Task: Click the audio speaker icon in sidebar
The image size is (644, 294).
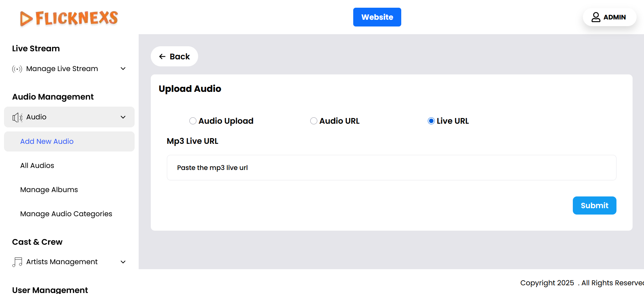Action: 17,117
